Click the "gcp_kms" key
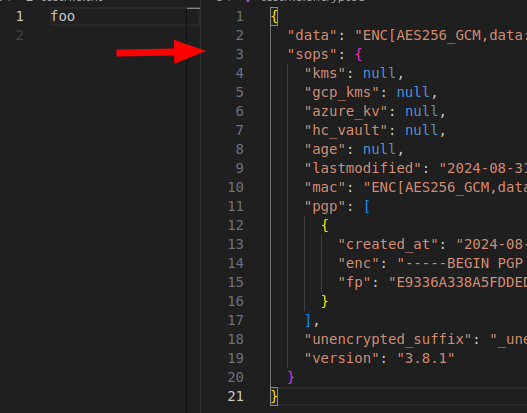The height and width of the screenshot is (413, 527). click(342, 92)
